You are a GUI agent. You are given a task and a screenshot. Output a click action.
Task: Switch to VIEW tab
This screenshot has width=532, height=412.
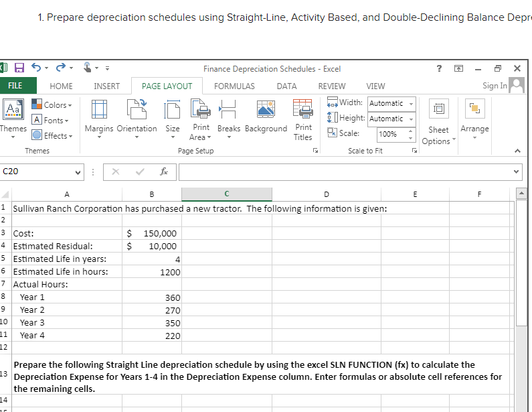(x=375, y=86)
